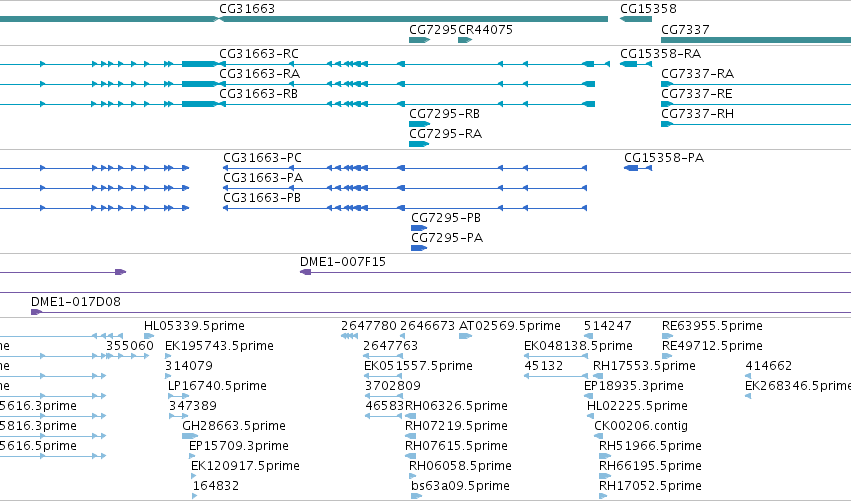Select the 164832 feature label

coord(216,486)
